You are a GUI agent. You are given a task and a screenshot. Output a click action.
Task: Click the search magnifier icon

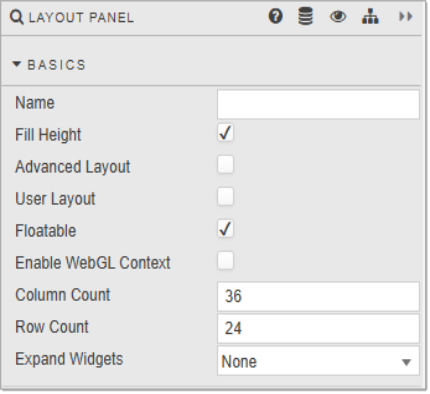(x=16, y=17)
